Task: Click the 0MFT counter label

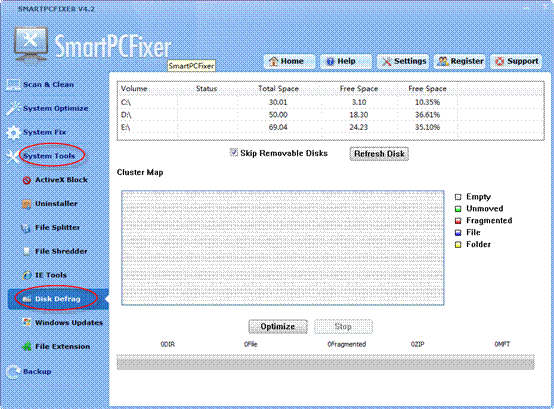Action: pyautogui.click(x=502, y=344)
